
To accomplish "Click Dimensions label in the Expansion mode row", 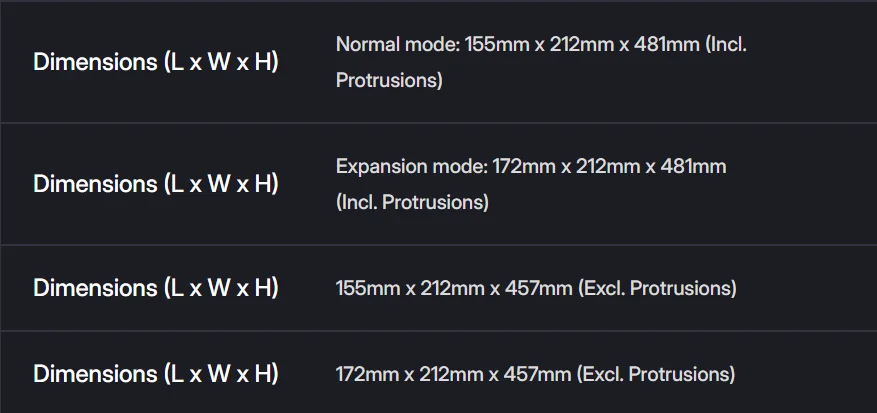I will (156, 184).
